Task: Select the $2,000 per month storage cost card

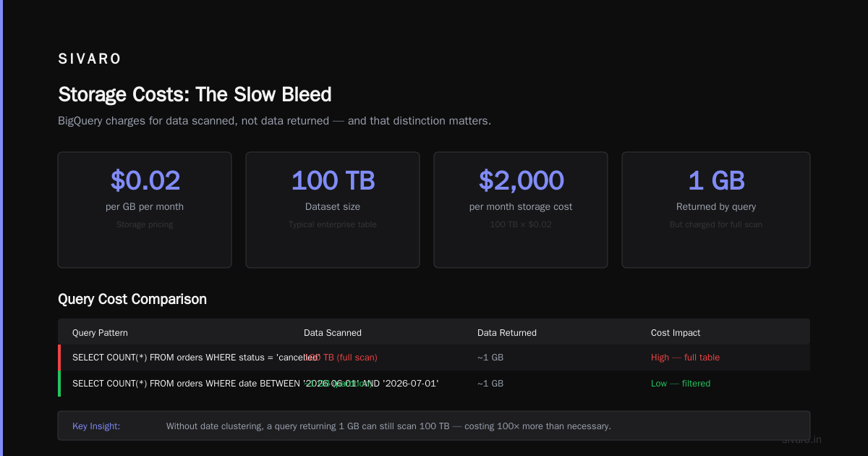Action: coord(521,210)
